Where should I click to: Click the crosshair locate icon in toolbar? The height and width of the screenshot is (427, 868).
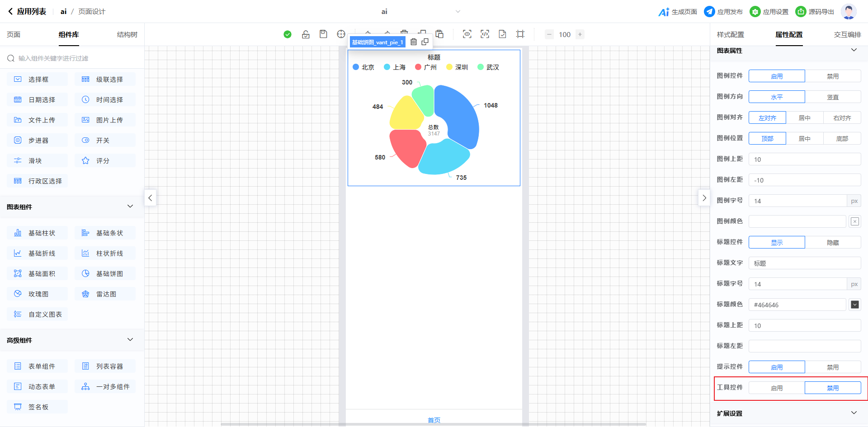(x=341, y=34)
